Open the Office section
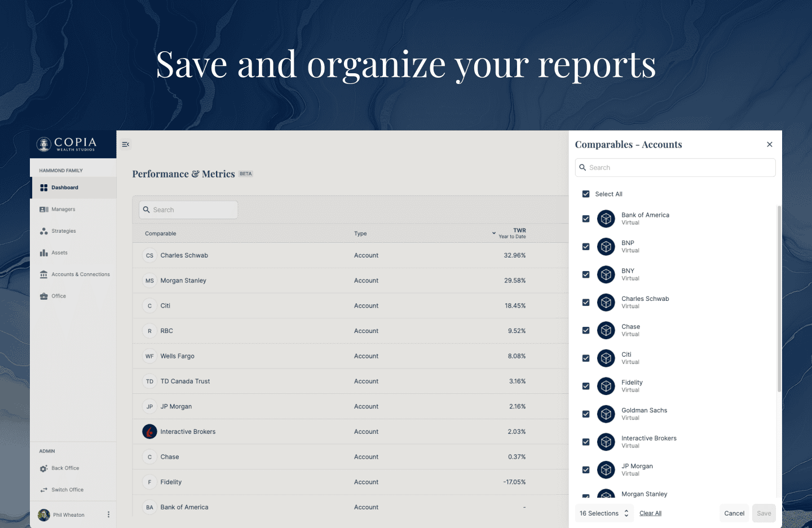Viewport: 812px width, 528px height. pos(73,296)
